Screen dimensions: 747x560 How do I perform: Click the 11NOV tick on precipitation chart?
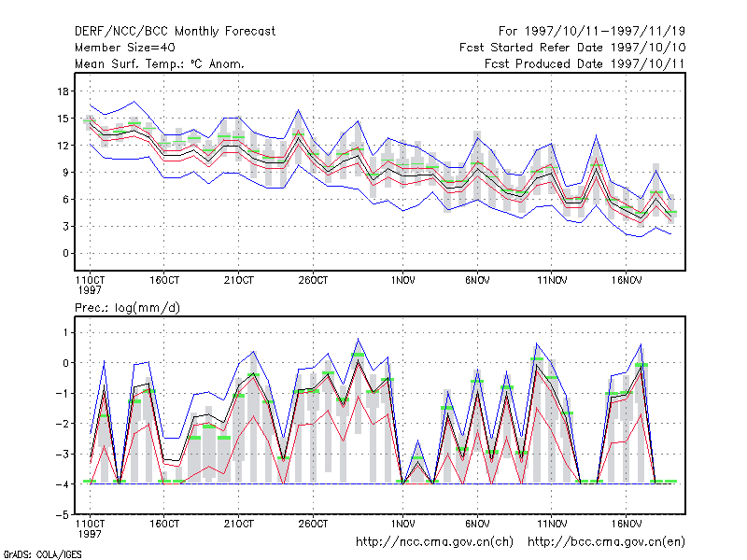tap(552, 524)
